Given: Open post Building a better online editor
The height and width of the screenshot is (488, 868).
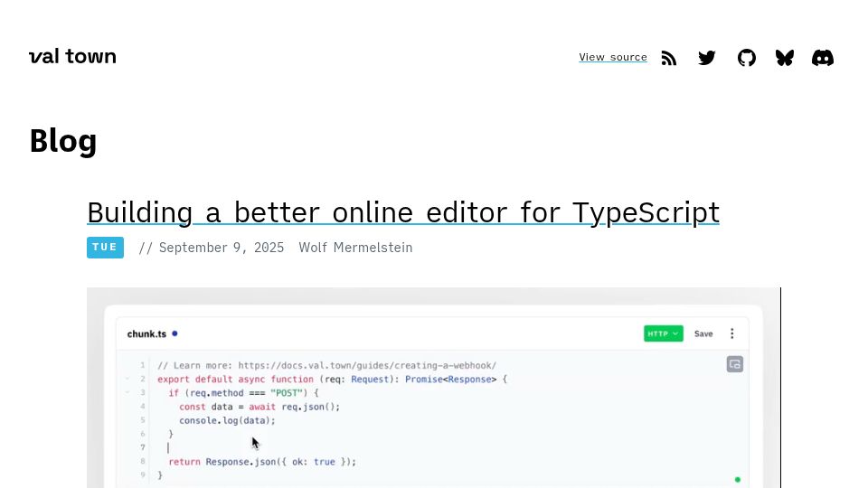Looking at the screenshot, I should 403,212.
